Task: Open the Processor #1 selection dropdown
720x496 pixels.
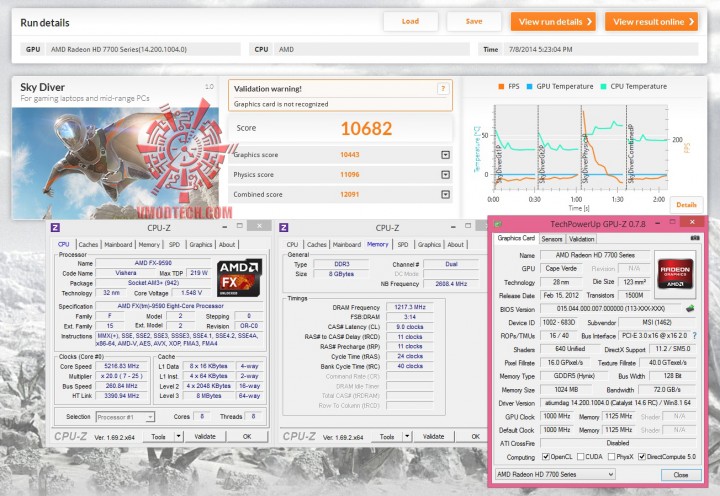Action: point(125,417)
